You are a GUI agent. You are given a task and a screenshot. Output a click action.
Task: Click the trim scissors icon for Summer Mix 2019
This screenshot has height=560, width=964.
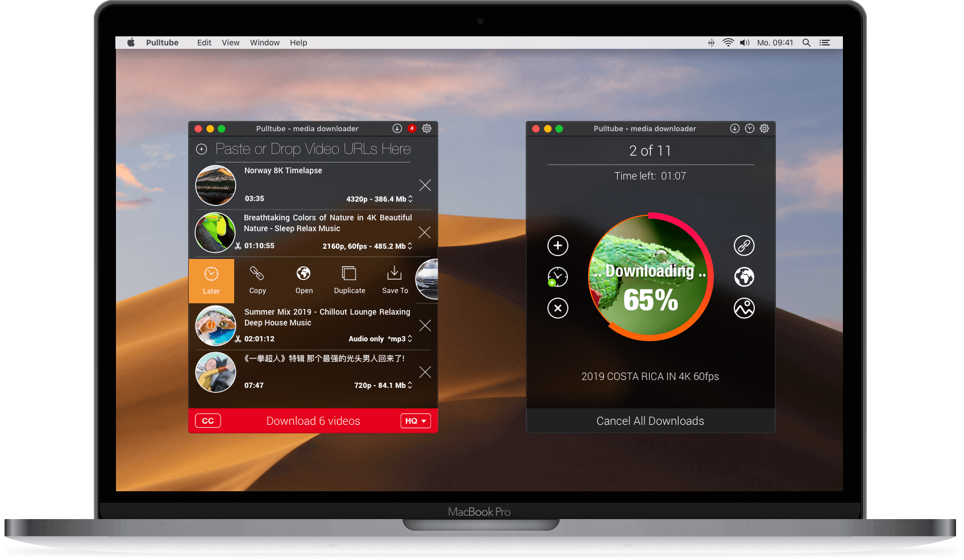238,339
